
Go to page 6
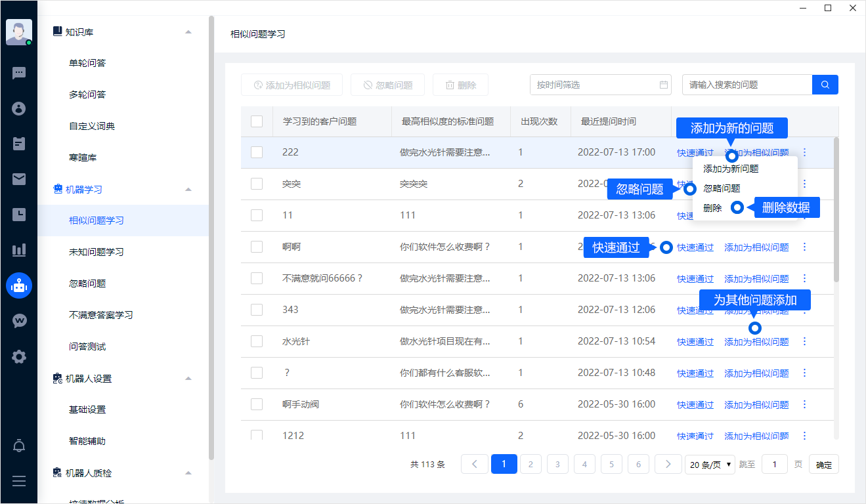pos(638,464)
